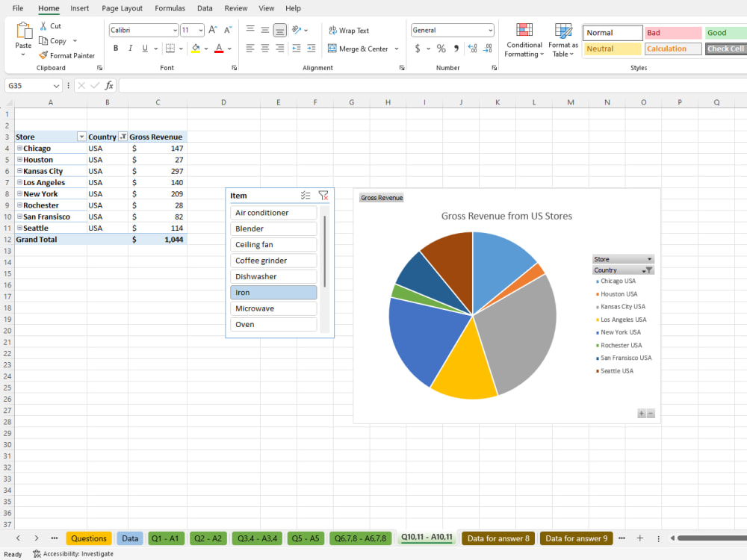The height and width of the screenshot is (560, 747).
Task: Switch to the Formulas ribbon tab
Action: pos(170,8)
